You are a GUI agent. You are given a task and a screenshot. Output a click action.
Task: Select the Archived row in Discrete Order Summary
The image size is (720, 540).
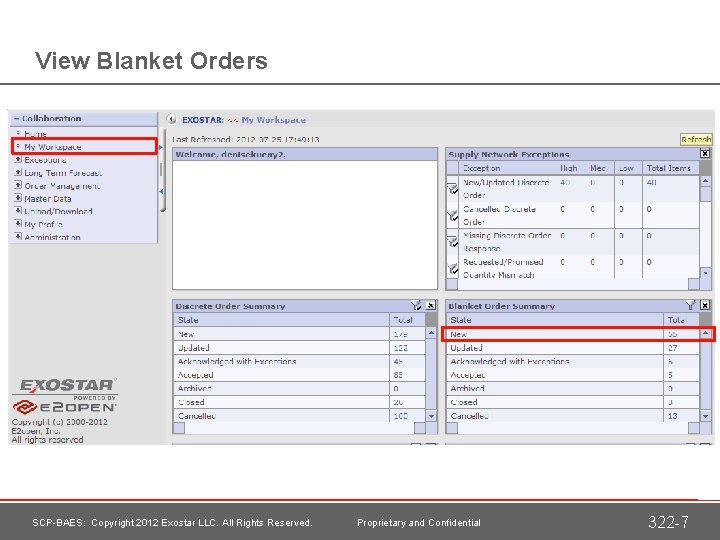point(299,388)
